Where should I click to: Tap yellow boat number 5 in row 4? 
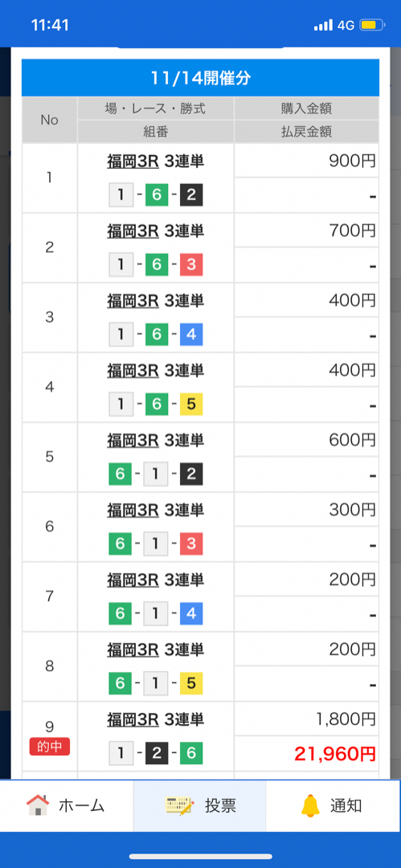click(191, 404)
